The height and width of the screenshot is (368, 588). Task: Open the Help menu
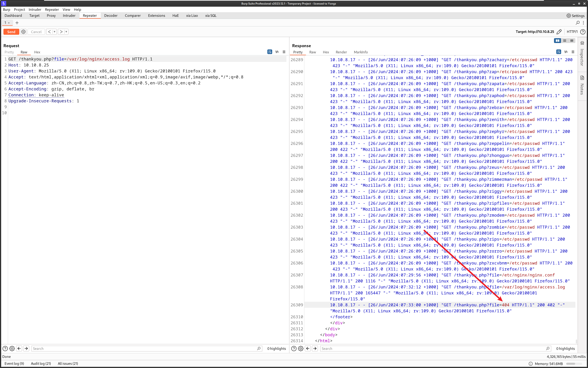point(77,9)
